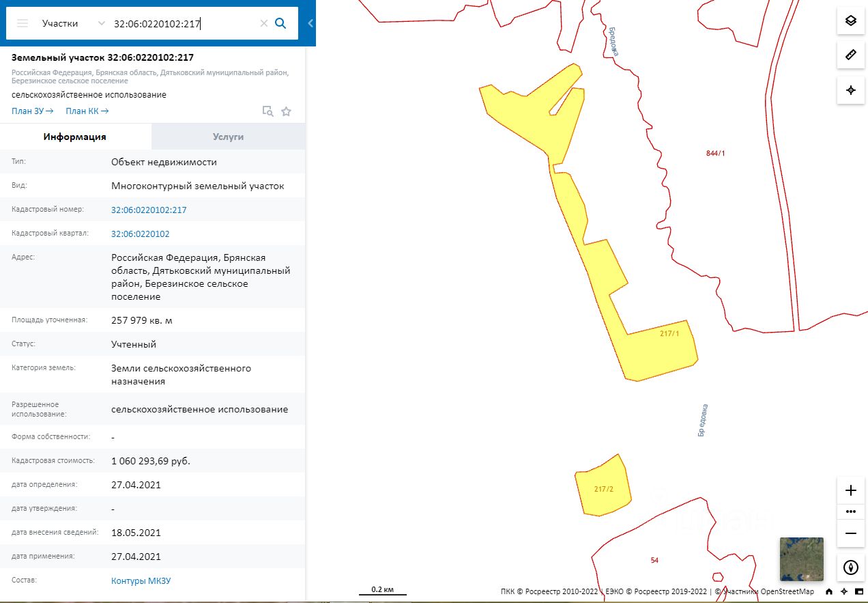Click the parcel labeled 844/1 on the map
Image resolution: width=868 pixels, height=603 pixels.
pyautogui.click(x=715, y=153)
